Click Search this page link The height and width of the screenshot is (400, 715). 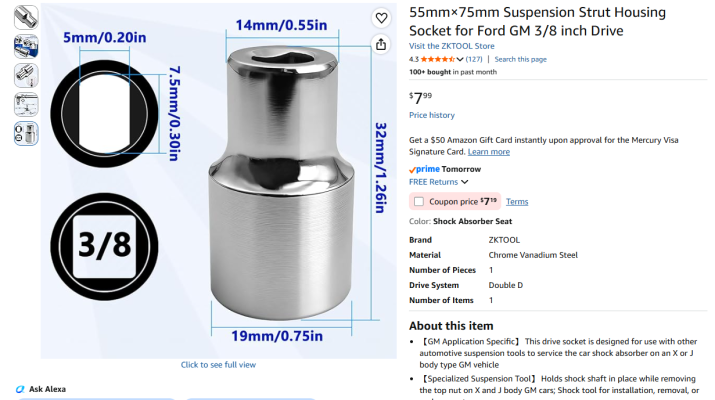tap(520, 59)
